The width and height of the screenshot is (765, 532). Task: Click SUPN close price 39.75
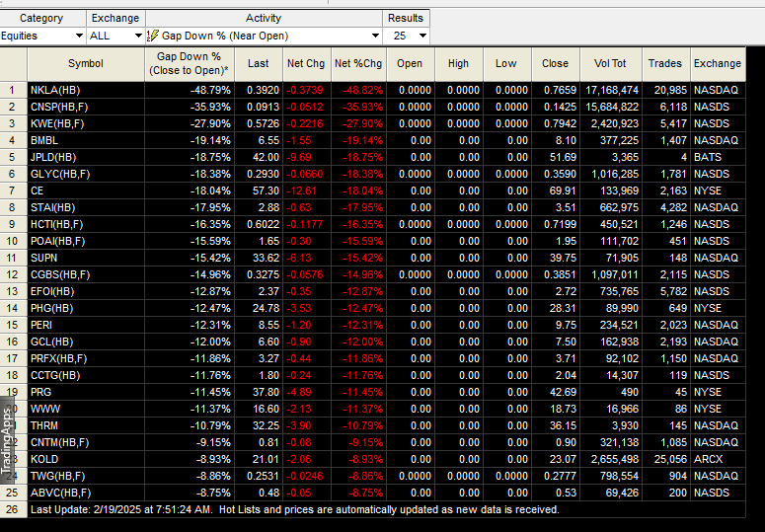click(x=563, y=258)
